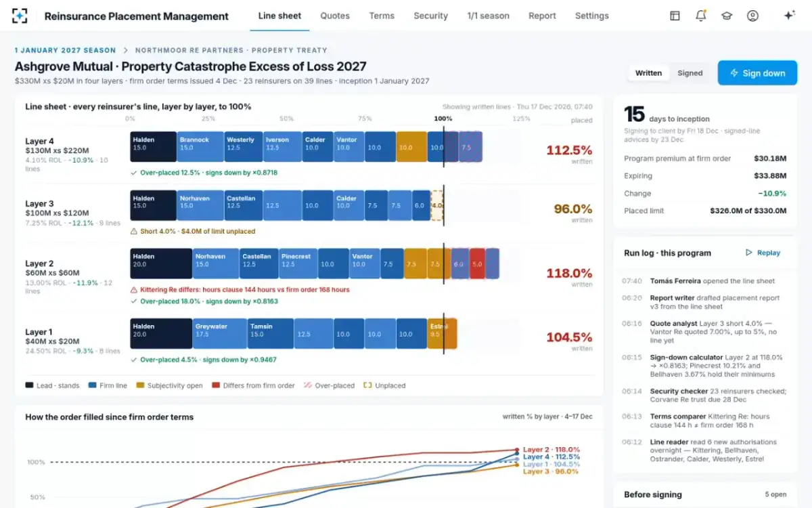
Task: Select Pinecrest 12.5 segment in Layer 2
Action: click(298, 263)
